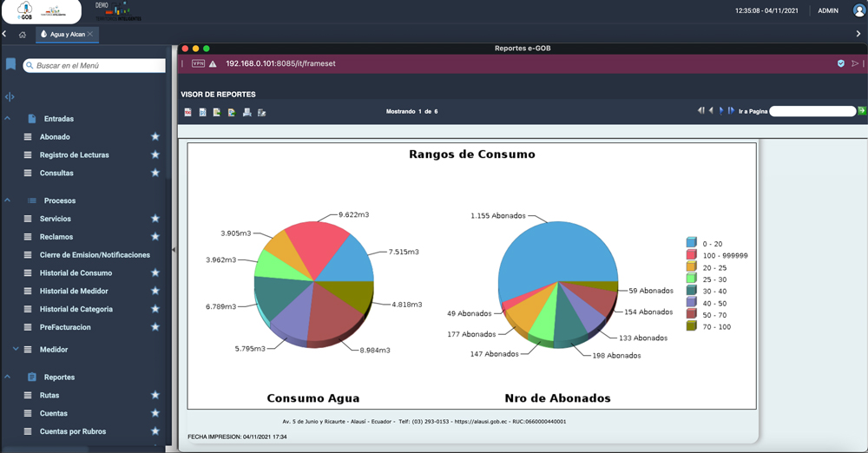Toggle favorite star for Rutas
868x453 pixels.
coord(155,396)
